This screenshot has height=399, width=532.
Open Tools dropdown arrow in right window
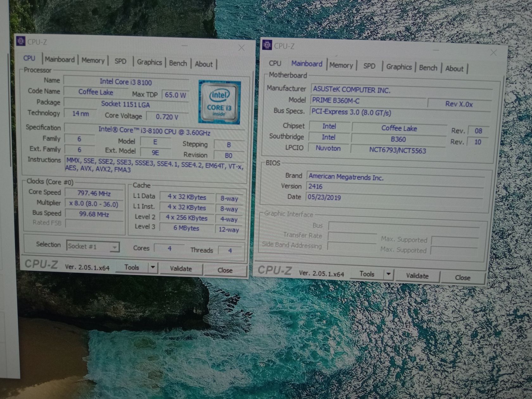[x=388, y=274]
